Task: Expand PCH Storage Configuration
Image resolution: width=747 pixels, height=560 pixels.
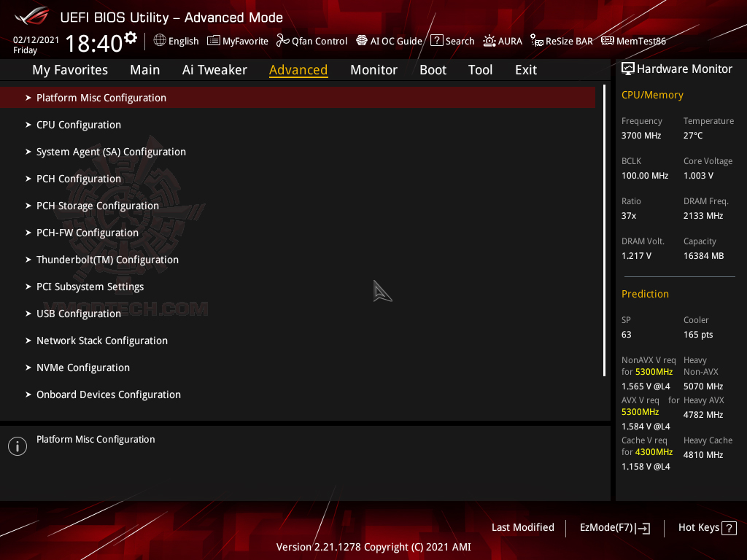Action: [97, 206]
